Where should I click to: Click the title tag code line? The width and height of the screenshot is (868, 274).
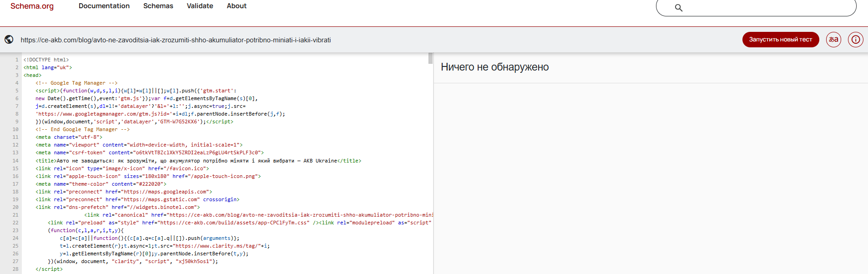[198, 161]
